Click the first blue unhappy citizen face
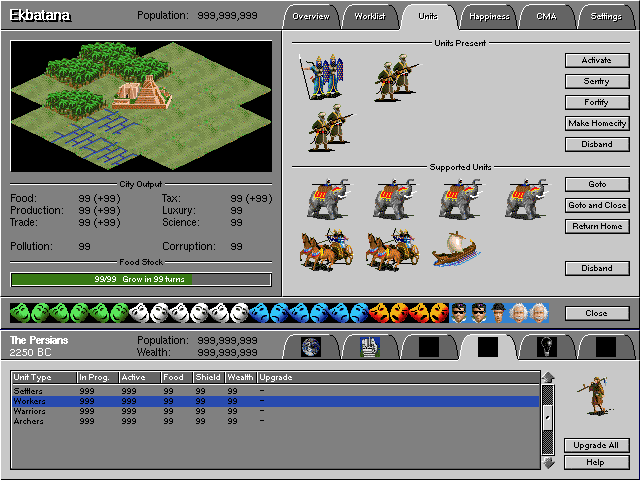 [x=259, y=313]
